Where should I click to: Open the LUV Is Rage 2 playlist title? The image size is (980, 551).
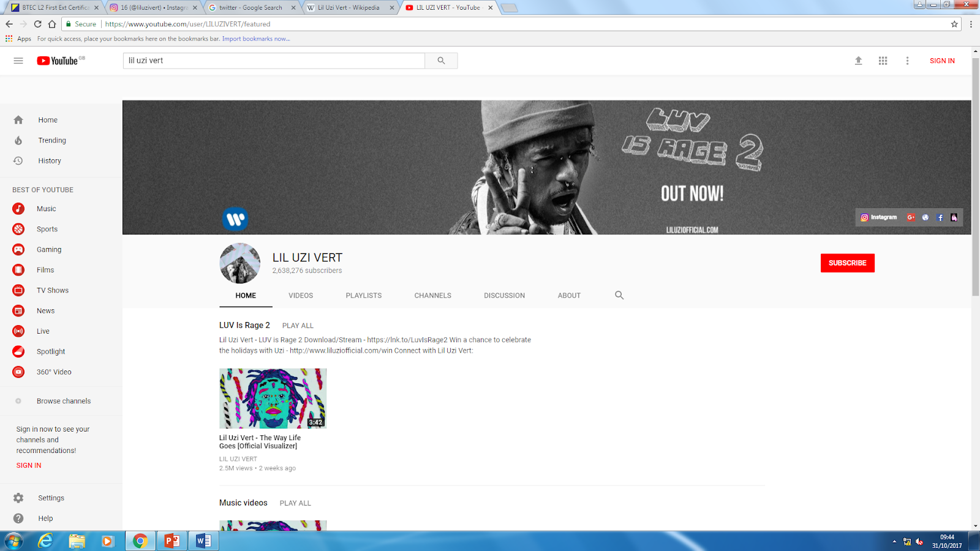click(244, 325)
